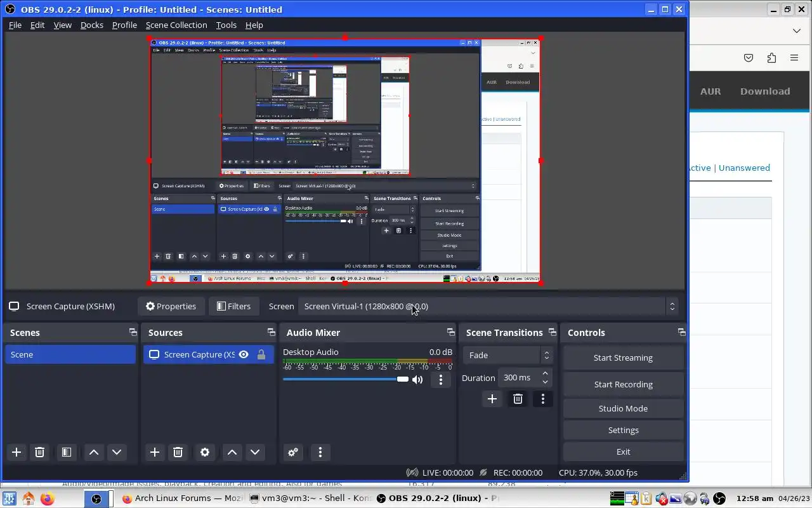This screenshot has width=812, height=508.
Task: Increase transition duration with up stepper
Action: (x=545, y=373)
